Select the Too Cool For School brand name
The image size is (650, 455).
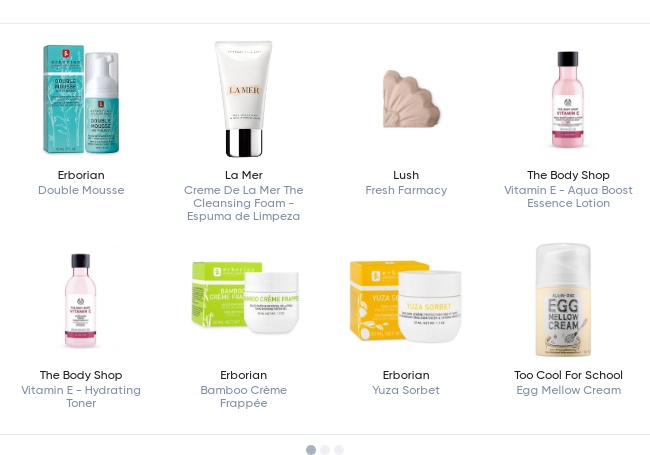(x=568, y=375)
